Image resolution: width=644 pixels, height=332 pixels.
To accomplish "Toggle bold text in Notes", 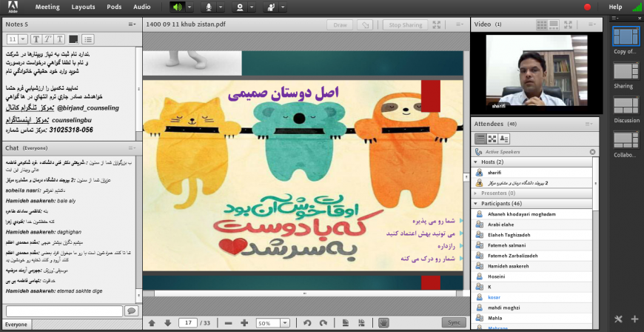I will [36, 39].
